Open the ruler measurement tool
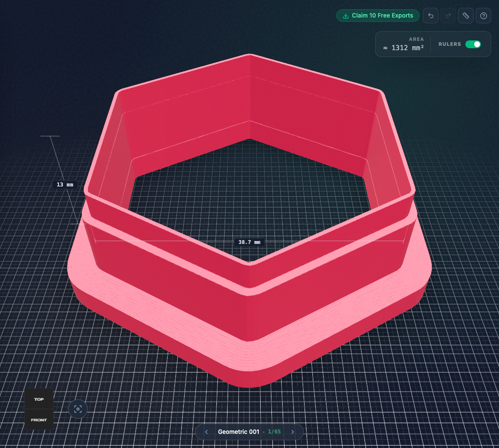499x448 pixels. [466, 16]
